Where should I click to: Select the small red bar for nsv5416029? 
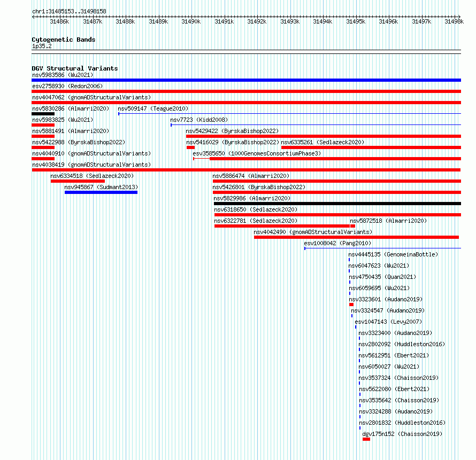click(x=190, y=147)
